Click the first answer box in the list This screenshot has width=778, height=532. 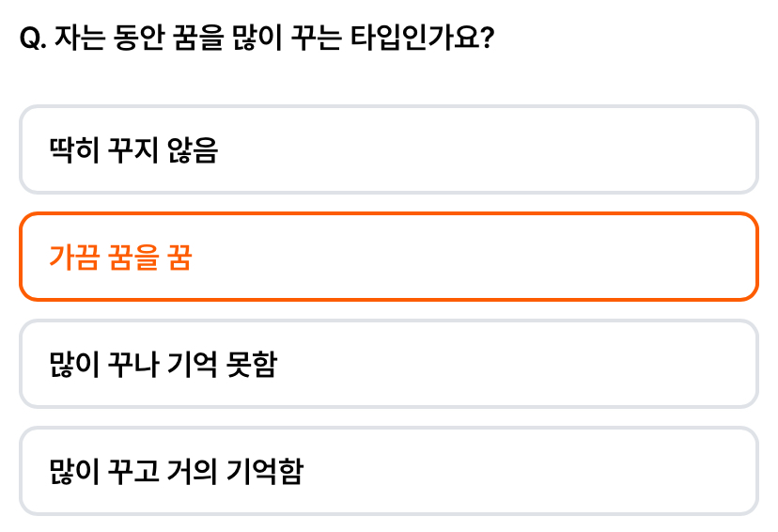[x=389, y=149]
